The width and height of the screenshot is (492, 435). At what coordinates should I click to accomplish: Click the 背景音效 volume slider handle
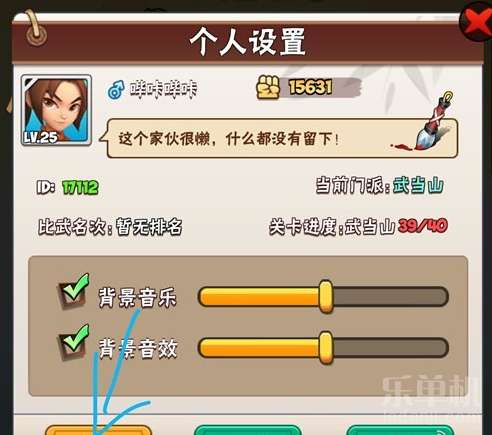coord(325,347)
